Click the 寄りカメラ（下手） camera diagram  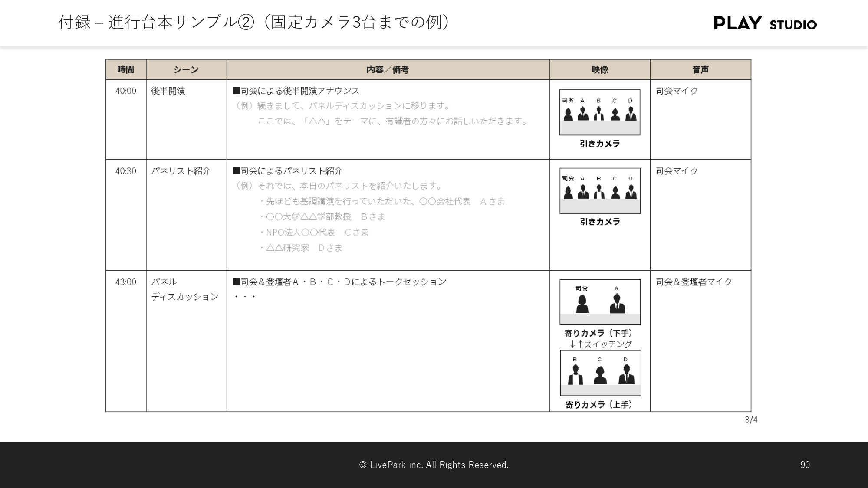click(x=599, y=302)
